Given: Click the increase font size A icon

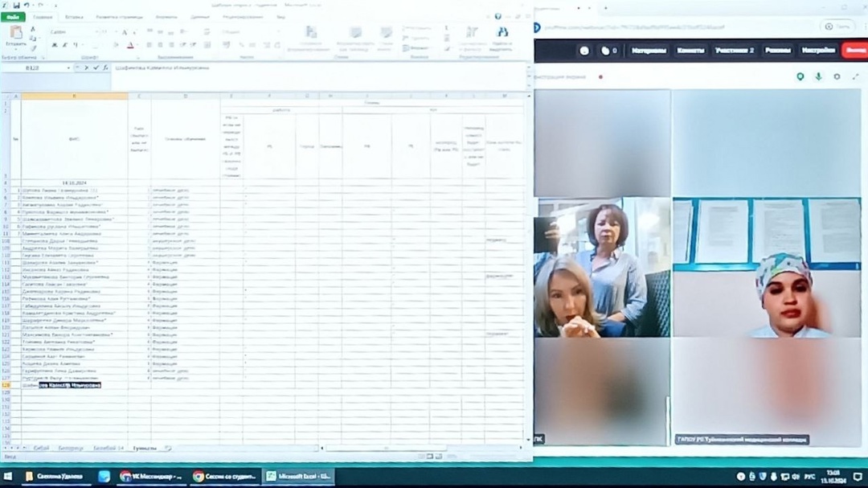Looking at the screenshot, I should tap(125, 32).
